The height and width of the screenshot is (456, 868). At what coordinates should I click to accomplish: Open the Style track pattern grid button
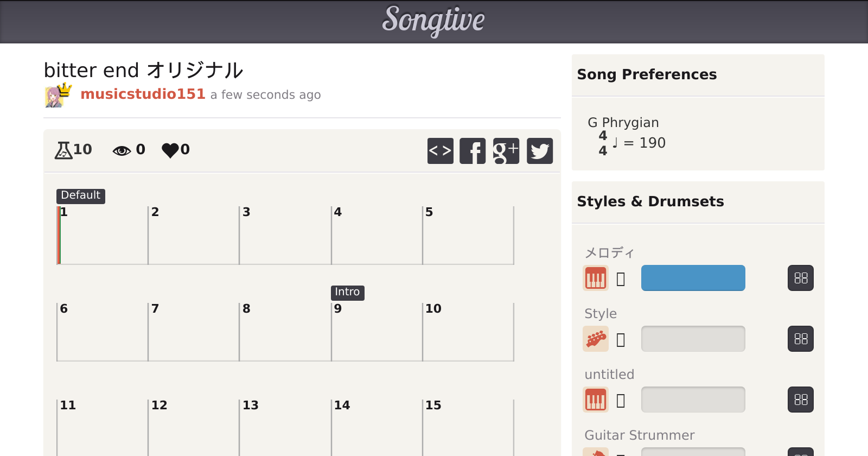(800, 339)
